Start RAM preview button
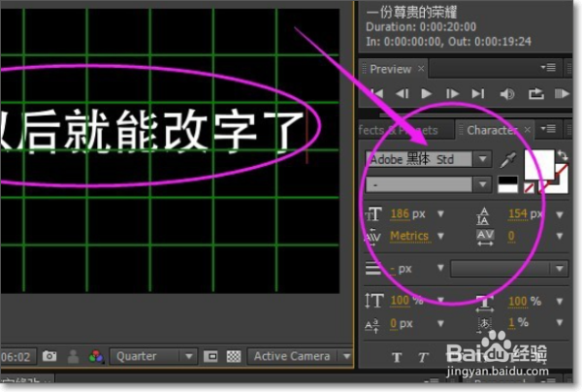The width and height of the screenshot is (582, 392). [562, 94]
